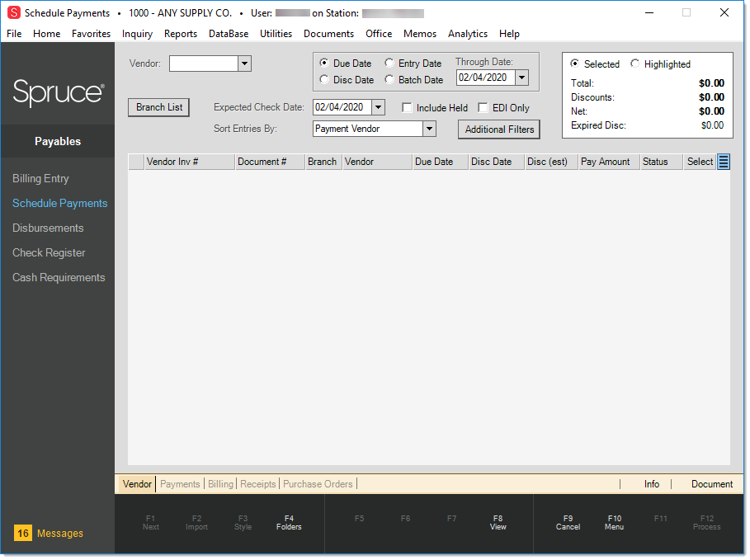Viewport: 750px width, 560px height.
Task: Open the Help menu
Action: 511,34
